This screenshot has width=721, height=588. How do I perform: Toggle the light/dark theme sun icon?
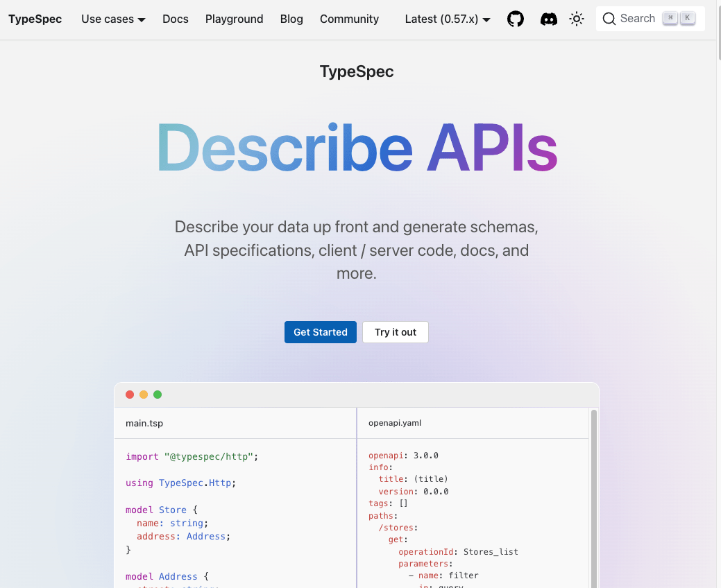(577, 19)
